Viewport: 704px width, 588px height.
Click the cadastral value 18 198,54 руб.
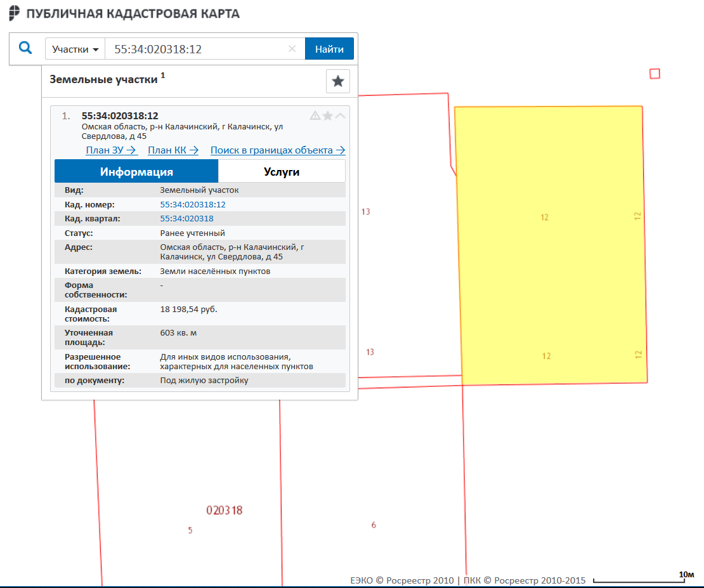[x=188, y=310]
